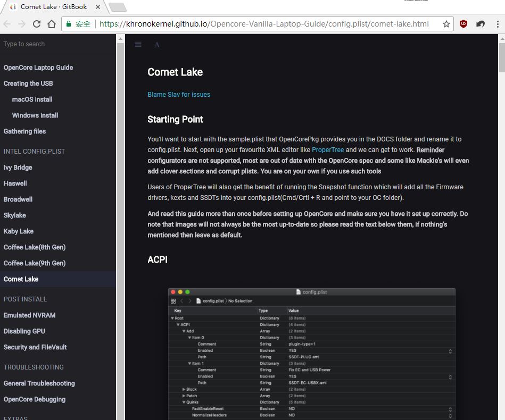Click the browser back arrow button
Viewport: 505px width, 420px height.
[7, 24]
